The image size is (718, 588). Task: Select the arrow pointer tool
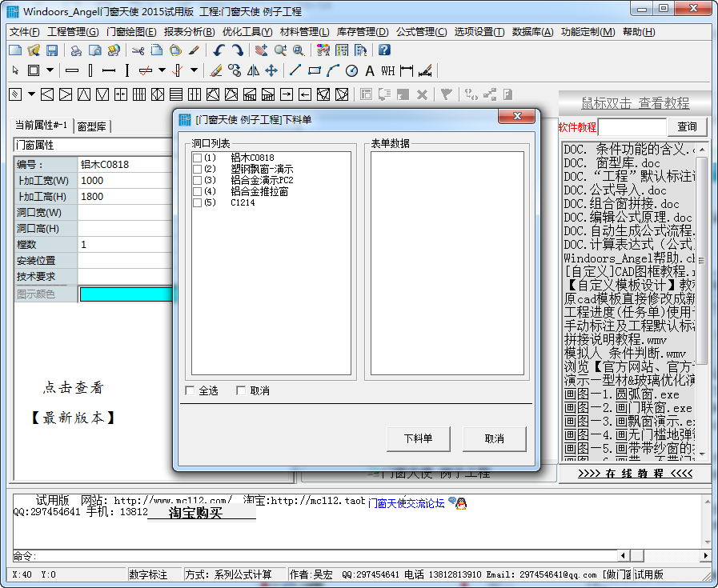[15, 70]
